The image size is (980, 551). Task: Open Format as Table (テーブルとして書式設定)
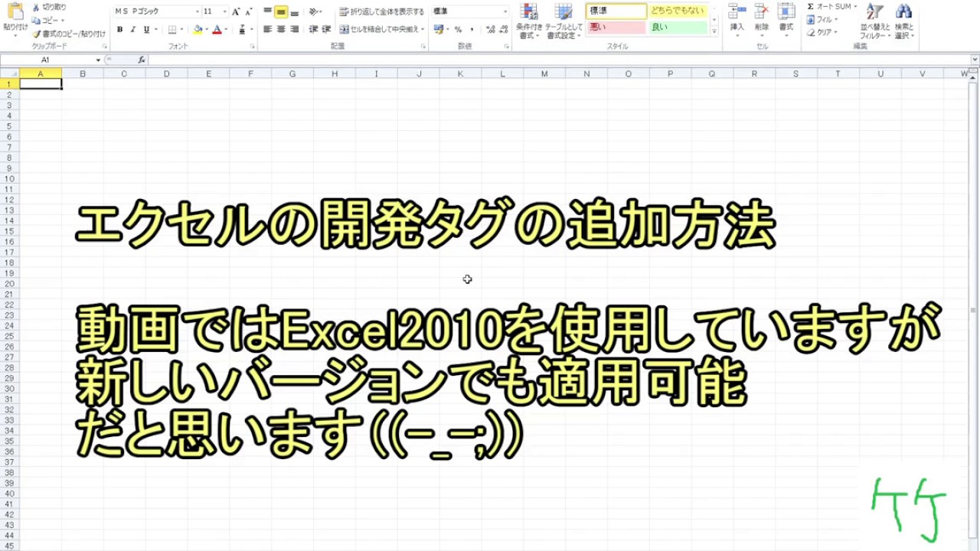563,21
